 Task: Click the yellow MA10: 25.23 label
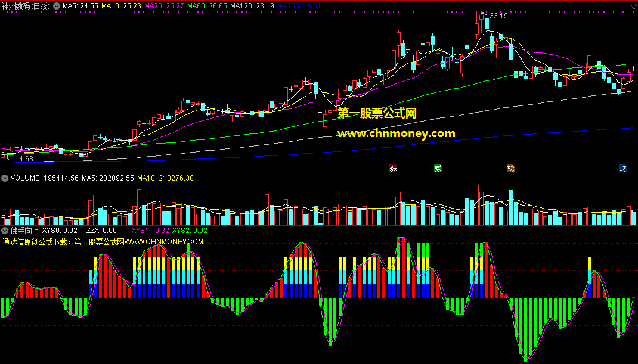pyautogui.click(x=121, y=6)
